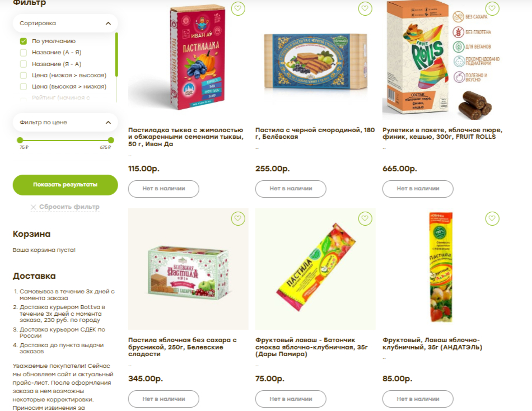Viewport: 532px width, 411px height.
Task: Add Пастиладка тыква to favorites heart
Action: 238,8
